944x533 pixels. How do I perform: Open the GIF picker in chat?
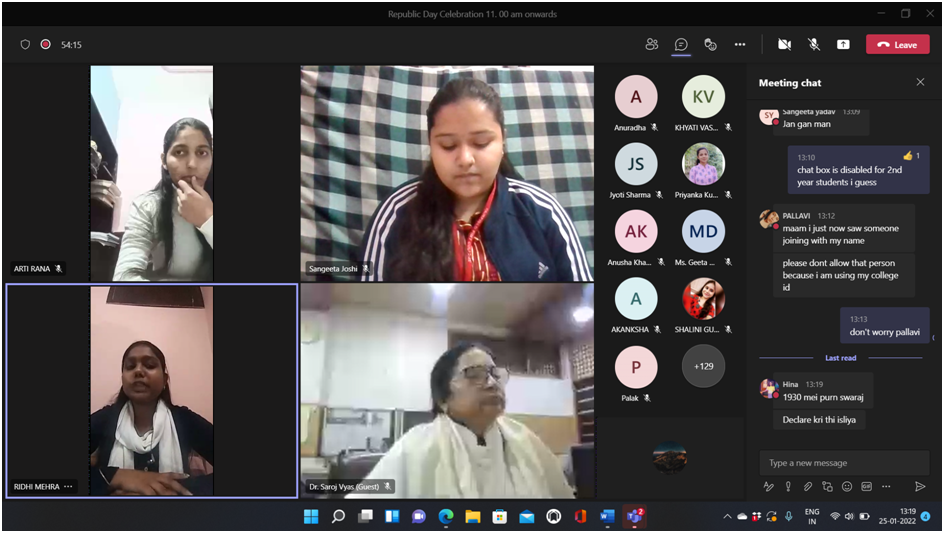(x=866, y=487)
